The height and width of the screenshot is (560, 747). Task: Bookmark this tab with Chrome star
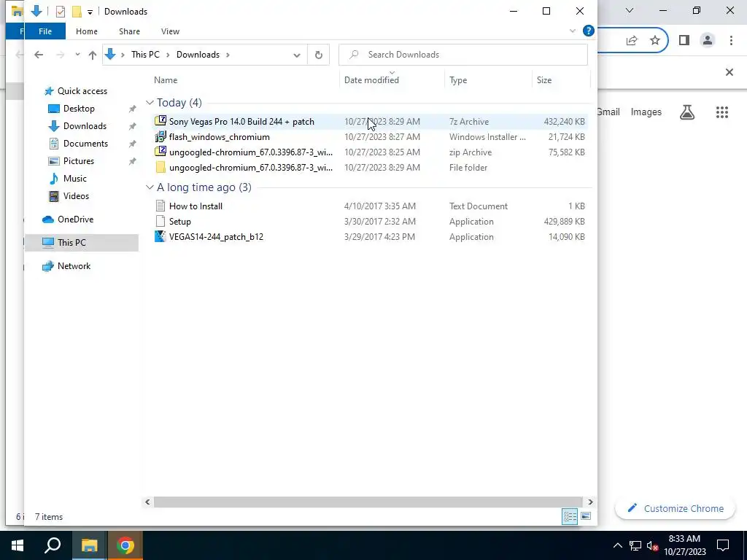[655, 41]
